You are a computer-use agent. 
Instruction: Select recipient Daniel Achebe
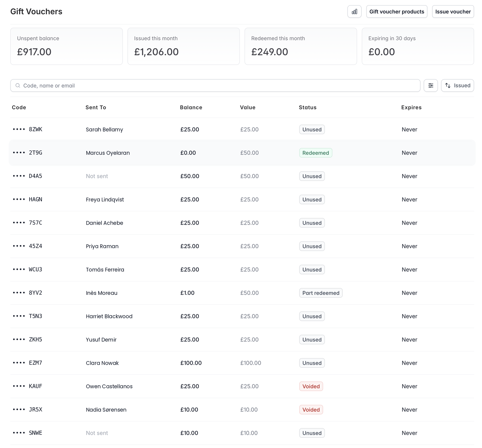105,223
